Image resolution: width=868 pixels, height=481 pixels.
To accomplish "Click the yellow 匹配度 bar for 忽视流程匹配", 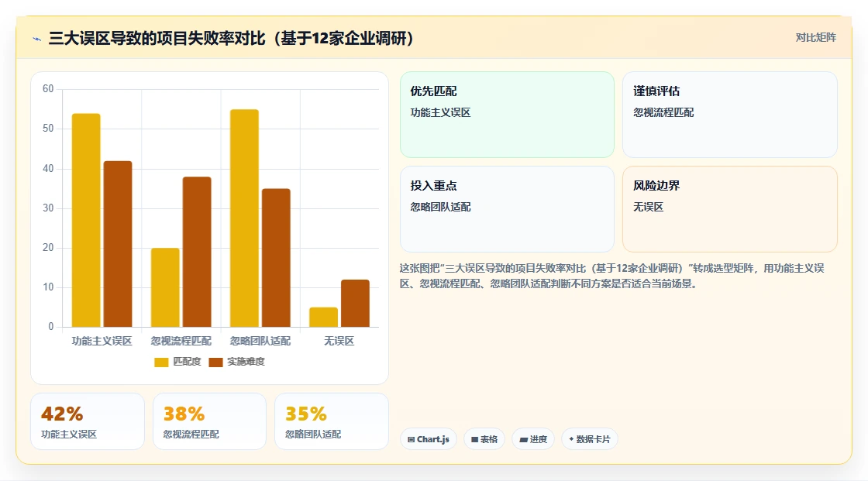I will [165, 287].
